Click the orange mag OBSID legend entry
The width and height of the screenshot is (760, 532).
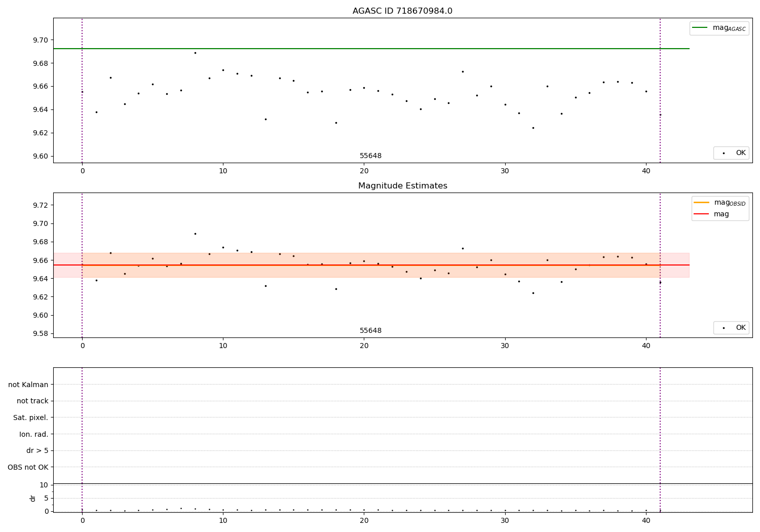pyautogui.click(x=719, y=203)
